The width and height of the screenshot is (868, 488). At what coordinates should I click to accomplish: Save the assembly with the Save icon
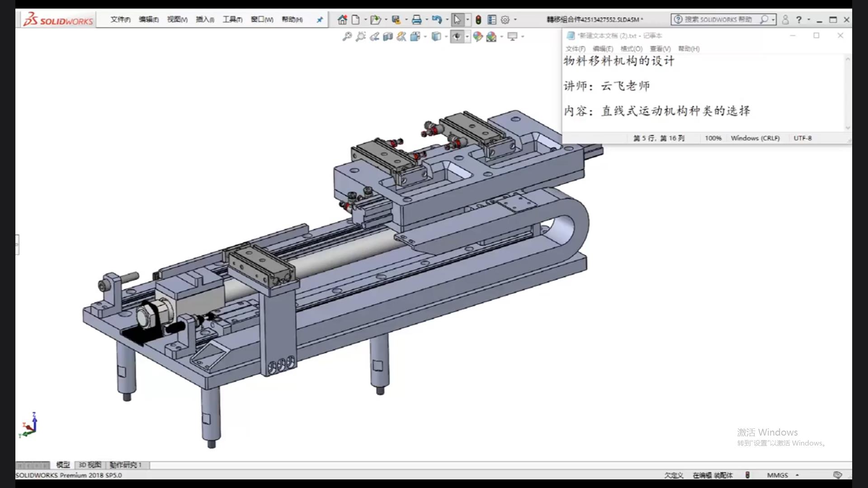coord(396,19)
